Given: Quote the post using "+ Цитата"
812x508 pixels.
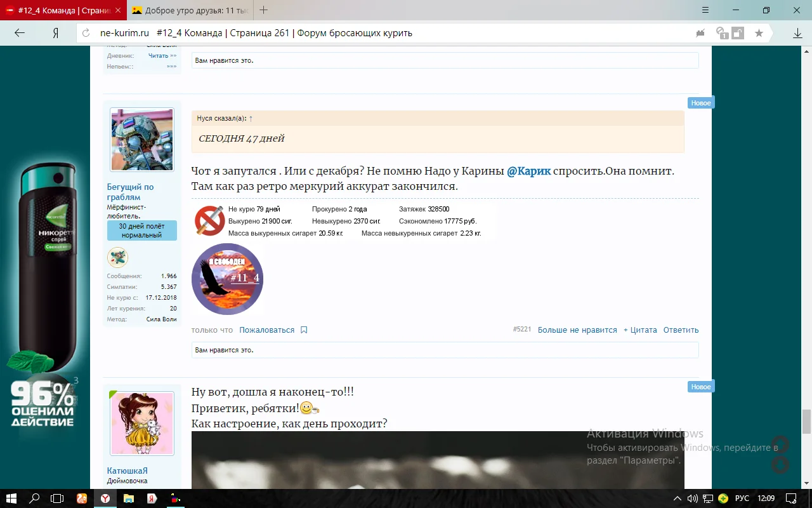Looking at the screenshot, I should [640, 330].
